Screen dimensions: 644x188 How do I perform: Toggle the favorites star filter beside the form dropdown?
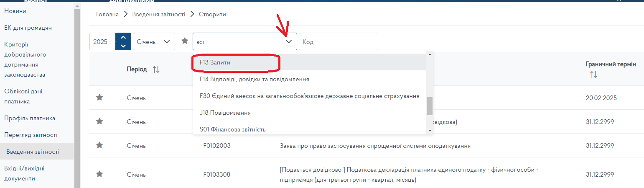(x=185, y=41)
